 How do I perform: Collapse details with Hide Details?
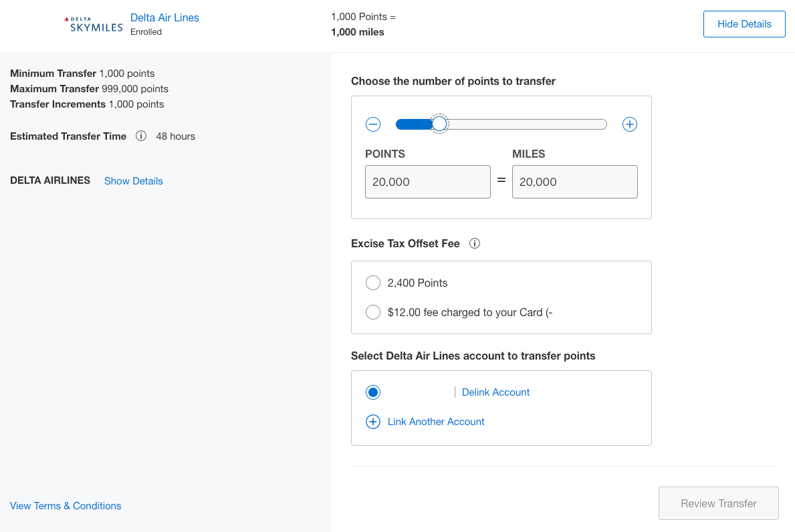(x=744, y=23)
